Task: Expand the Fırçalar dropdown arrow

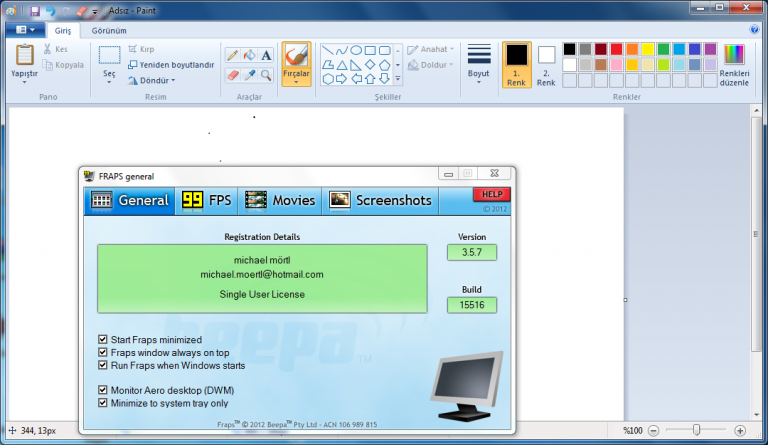Action: 296,82
